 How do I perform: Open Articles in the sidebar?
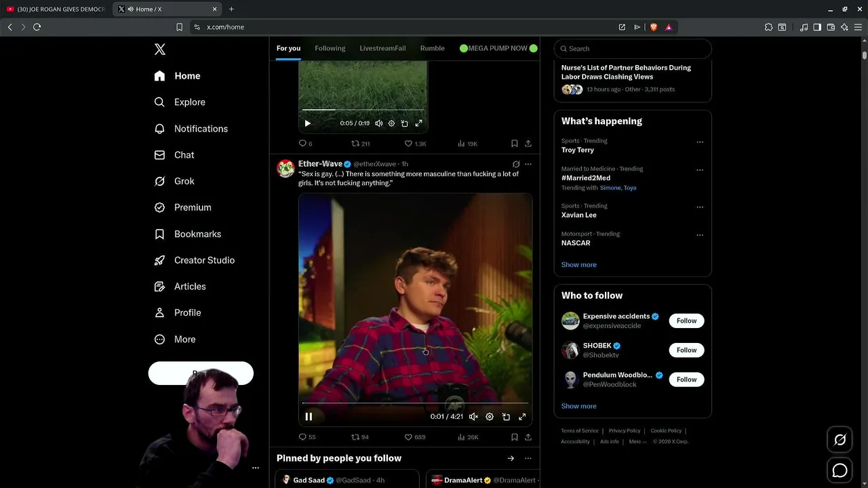[x=180, y=287]
